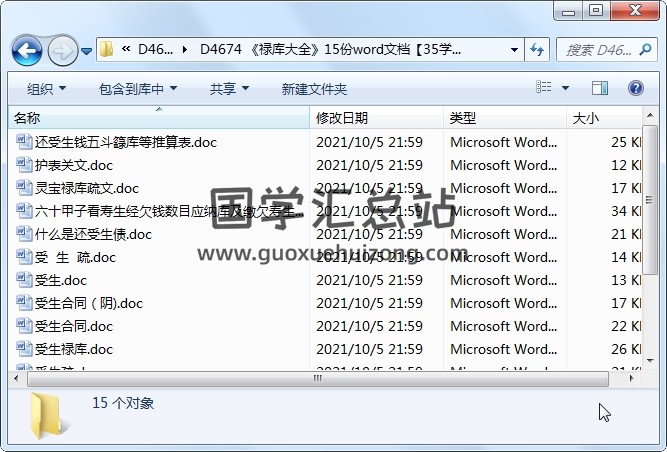Click the refresh button beside address bar
This screenshot has height=452, width=667.
[537, 49]
